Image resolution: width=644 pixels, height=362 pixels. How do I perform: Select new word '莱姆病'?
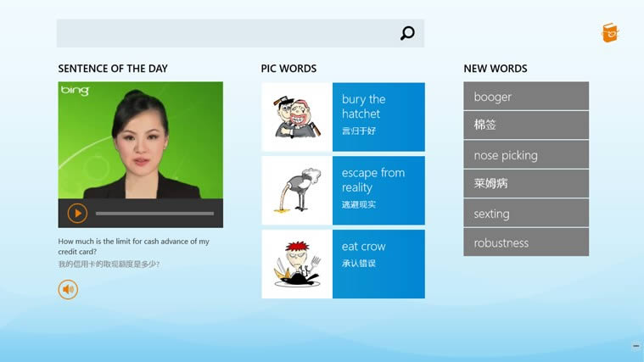526,184
